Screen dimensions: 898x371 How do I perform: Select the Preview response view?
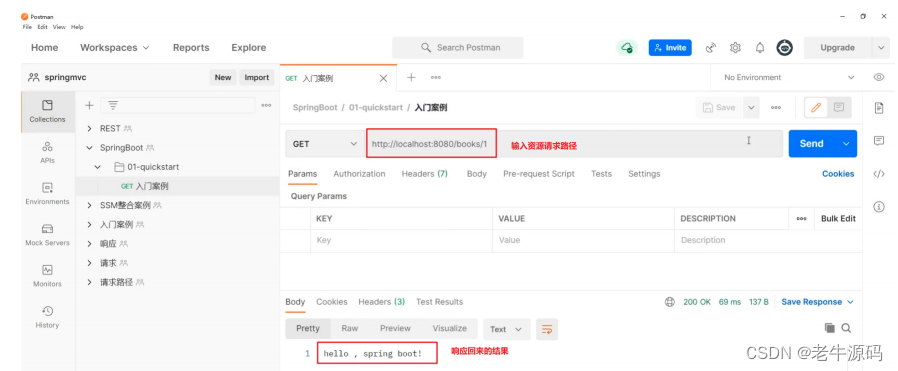coord(395,328)
